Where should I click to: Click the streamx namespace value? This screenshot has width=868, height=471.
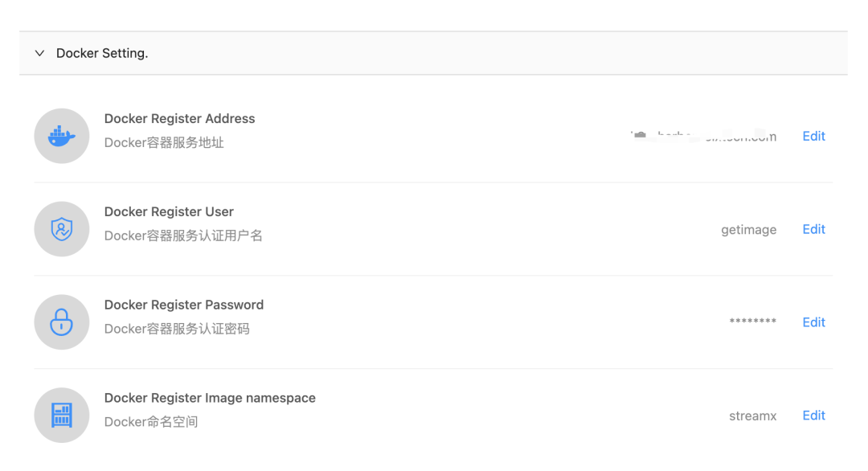tap(752, 416)
